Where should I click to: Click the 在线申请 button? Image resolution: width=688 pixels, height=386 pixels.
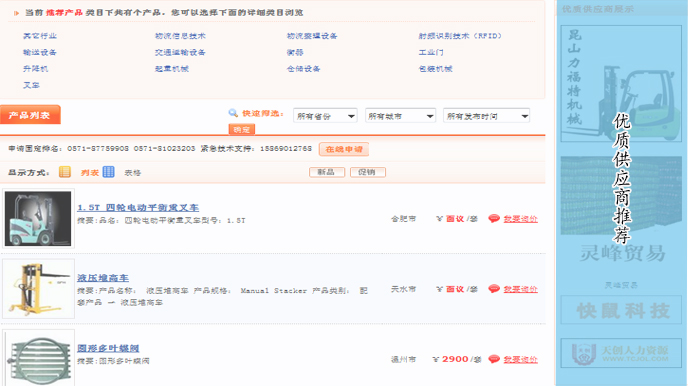click(344, 149)
